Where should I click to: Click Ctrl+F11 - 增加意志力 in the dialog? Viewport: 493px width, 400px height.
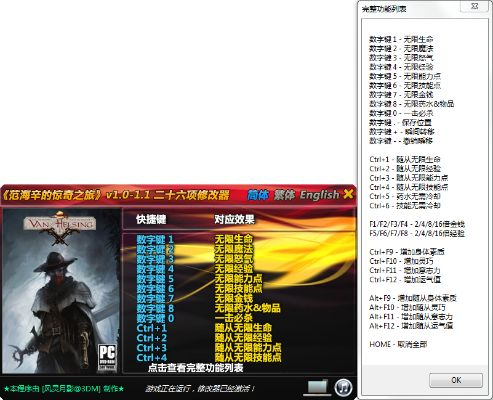pyautogui.click(x=405, y=270)
